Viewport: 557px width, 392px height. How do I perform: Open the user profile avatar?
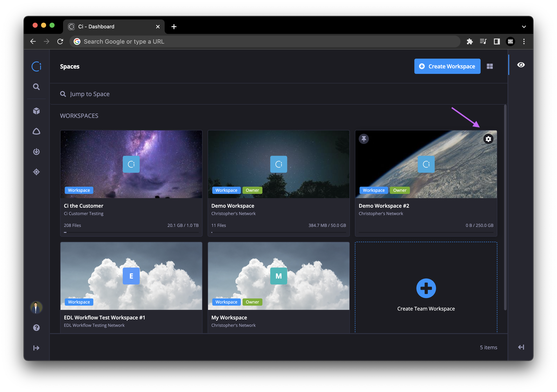[x=36, y=307]
